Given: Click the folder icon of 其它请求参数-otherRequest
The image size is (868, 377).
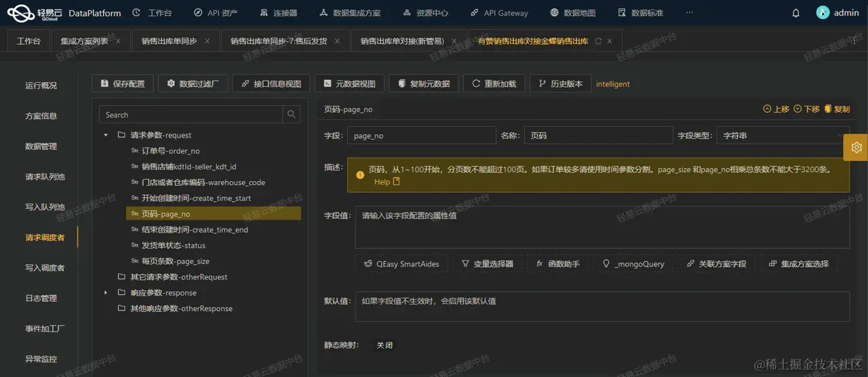Looking at the screenshot, I should 121,277.
